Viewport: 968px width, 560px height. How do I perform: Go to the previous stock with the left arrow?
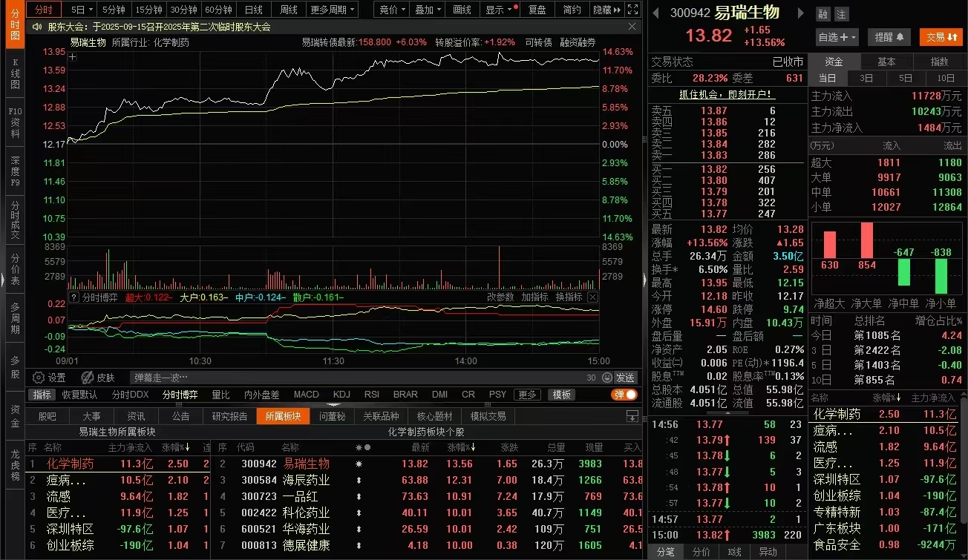(656, 13)
